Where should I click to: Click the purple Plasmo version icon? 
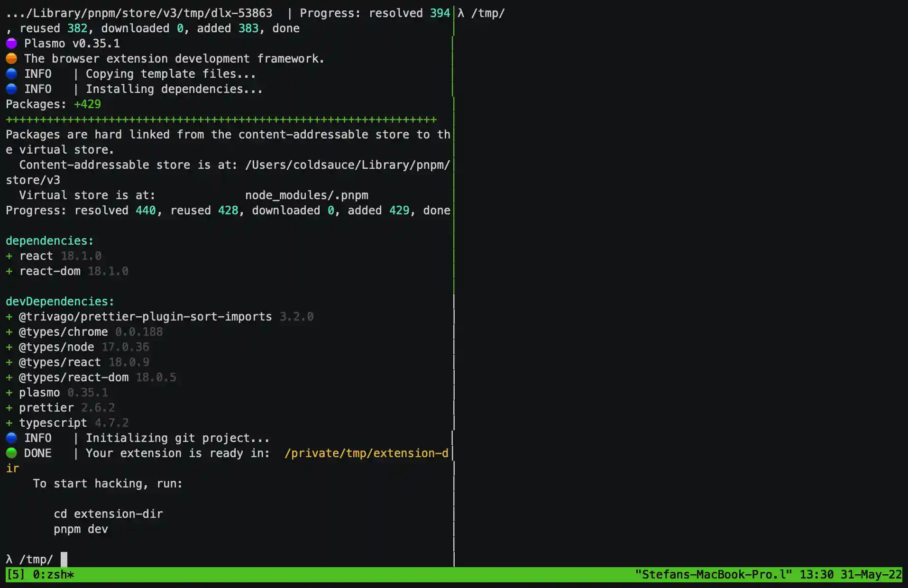pyautogui.click(x=11, y=43)
